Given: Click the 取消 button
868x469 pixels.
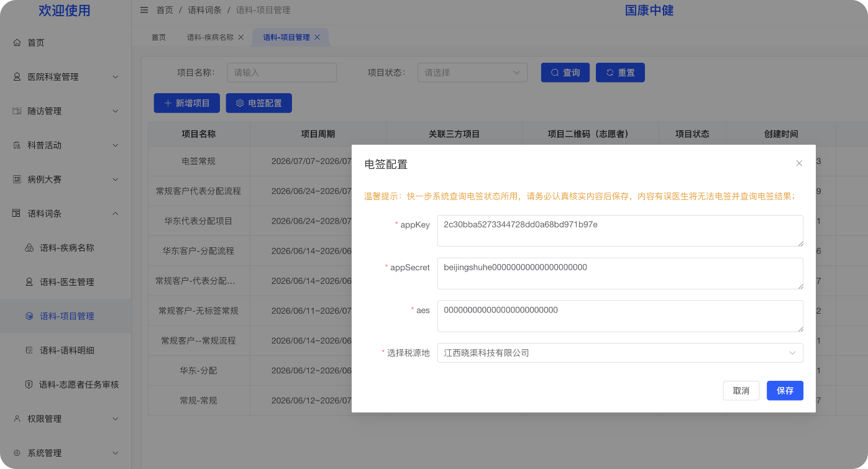Looking at the screenshot, I should tap(741, 391).
